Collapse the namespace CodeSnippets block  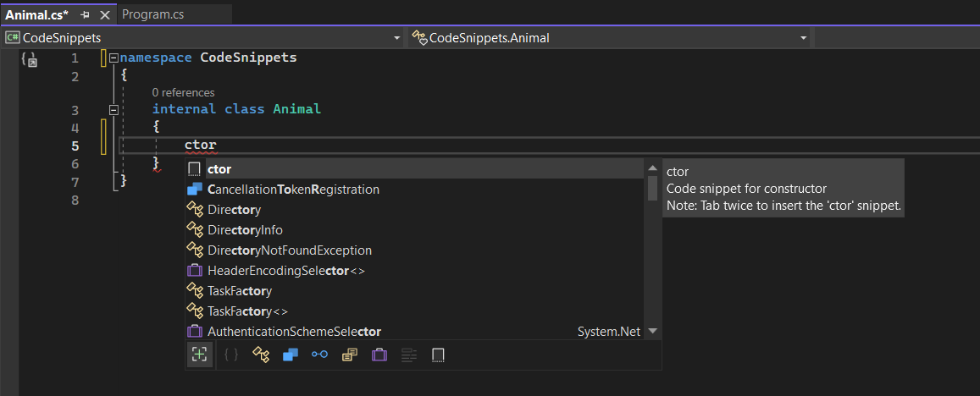(x=114, y=58)
